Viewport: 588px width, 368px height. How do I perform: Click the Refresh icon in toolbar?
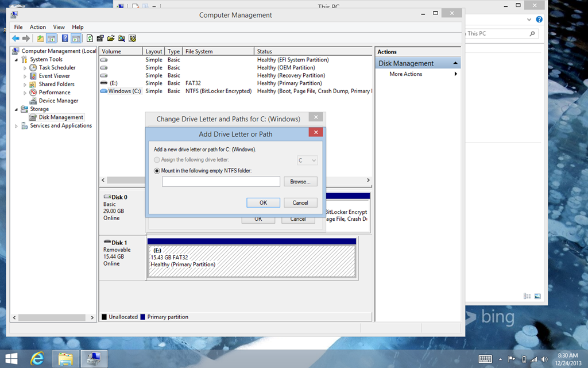[x=90, y=39]
